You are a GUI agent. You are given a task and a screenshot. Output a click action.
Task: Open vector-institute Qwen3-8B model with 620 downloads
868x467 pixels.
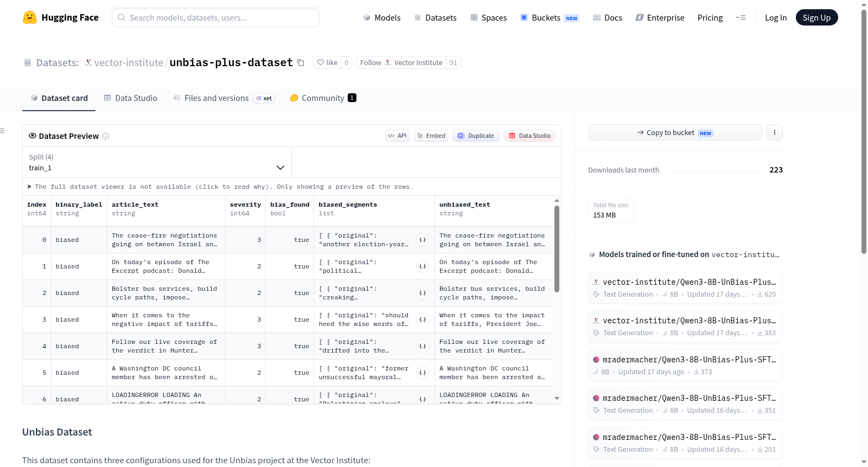tap(685, 288)
